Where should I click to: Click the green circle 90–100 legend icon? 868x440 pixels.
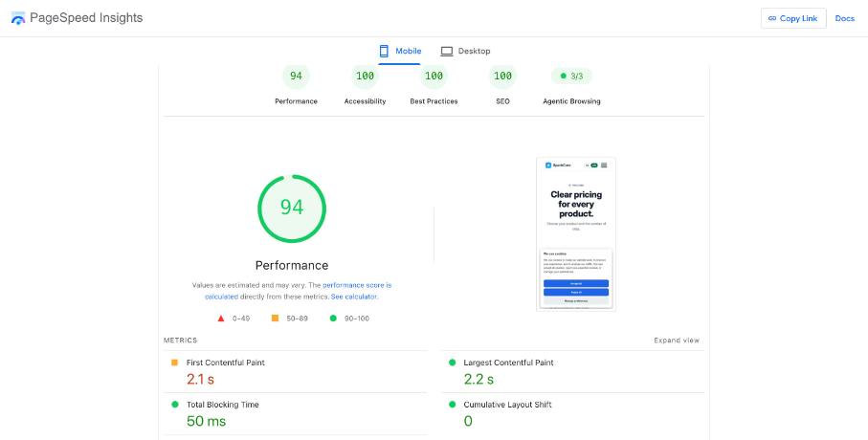click(x=333, y=319)
